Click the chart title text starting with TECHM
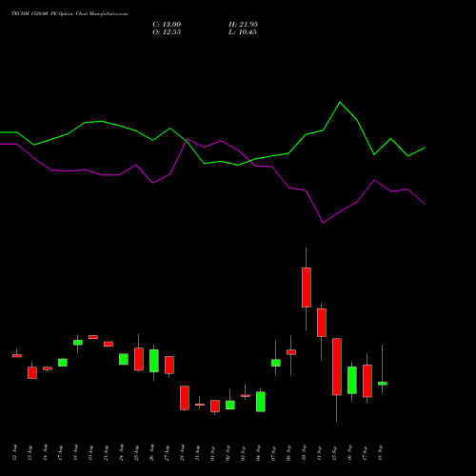476x476 pixels. point(69,14)
